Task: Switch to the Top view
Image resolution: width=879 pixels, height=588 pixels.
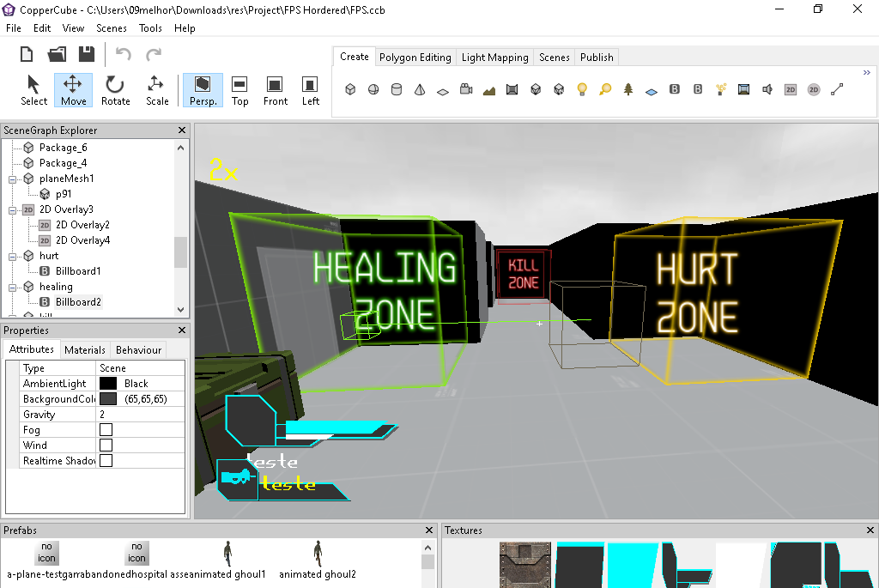Action: coord(240,90)
